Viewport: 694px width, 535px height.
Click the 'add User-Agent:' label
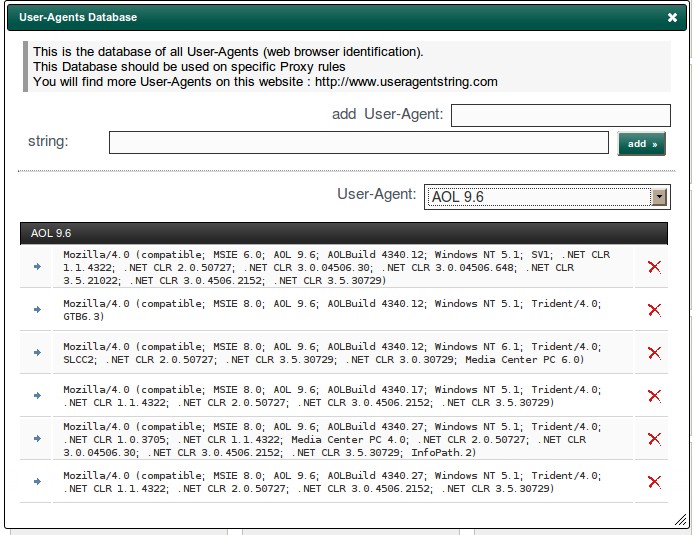point(387,114)
